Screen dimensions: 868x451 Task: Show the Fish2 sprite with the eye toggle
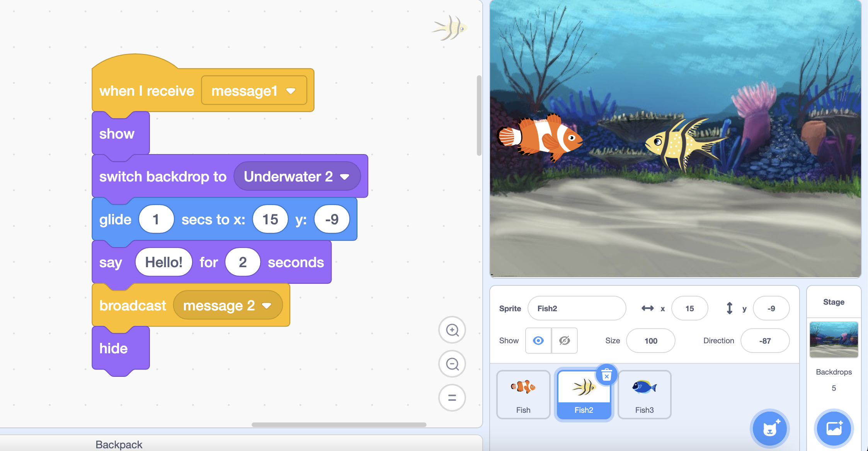click(x=538, y=340)
